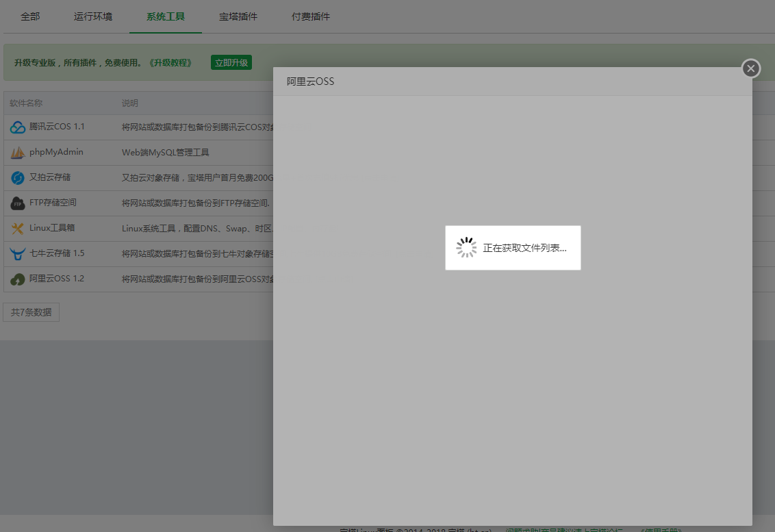Click the Linux系统工具 description text
This screenshot has height=532, width=775.
click(x=197, y=229)
